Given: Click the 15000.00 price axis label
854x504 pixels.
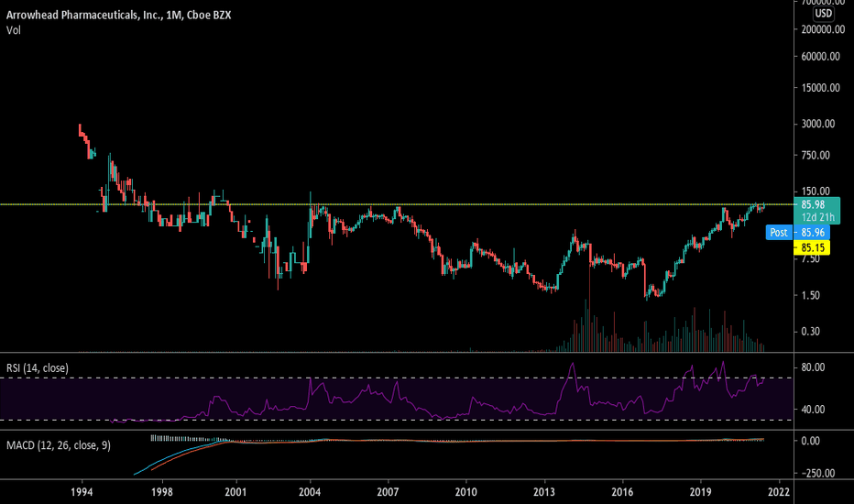Looking at the screenshot, I should tap(821, 88).
